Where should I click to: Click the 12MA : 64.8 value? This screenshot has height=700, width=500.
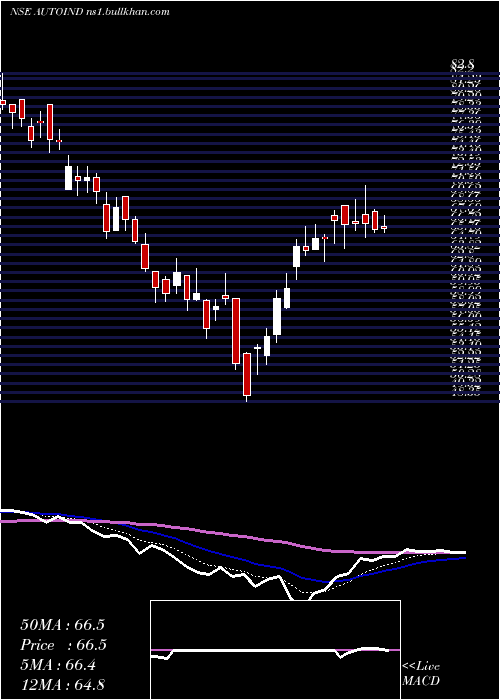[62, 685]
